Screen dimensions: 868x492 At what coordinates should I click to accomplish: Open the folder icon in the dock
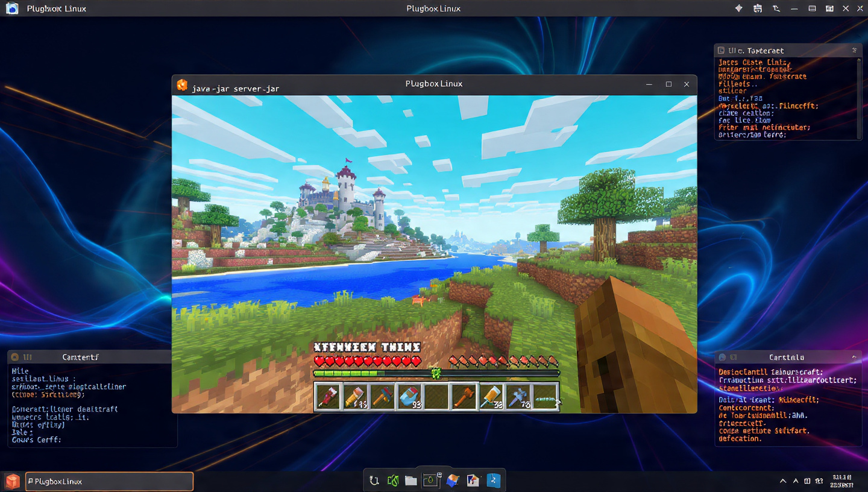411,481
